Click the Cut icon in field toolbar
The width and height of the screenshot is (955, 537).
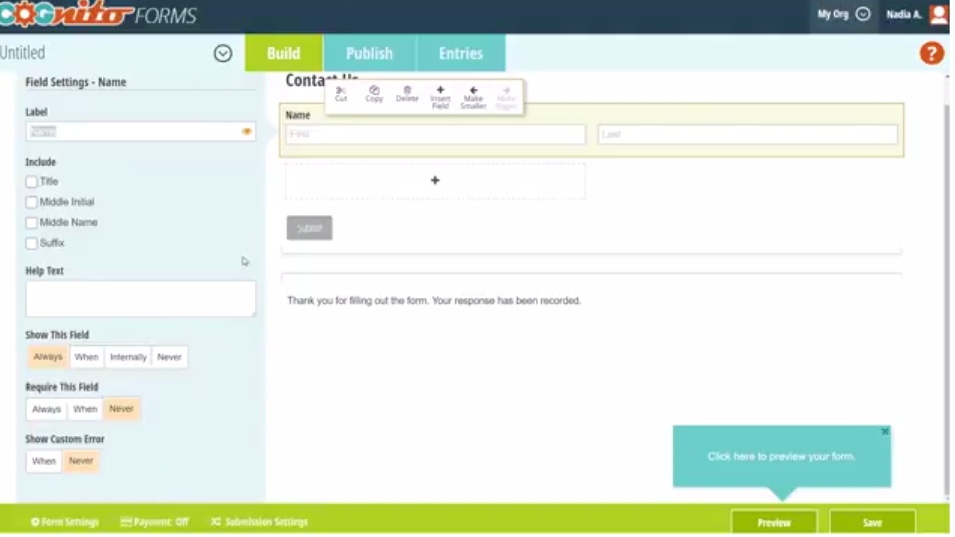[341, 93]
